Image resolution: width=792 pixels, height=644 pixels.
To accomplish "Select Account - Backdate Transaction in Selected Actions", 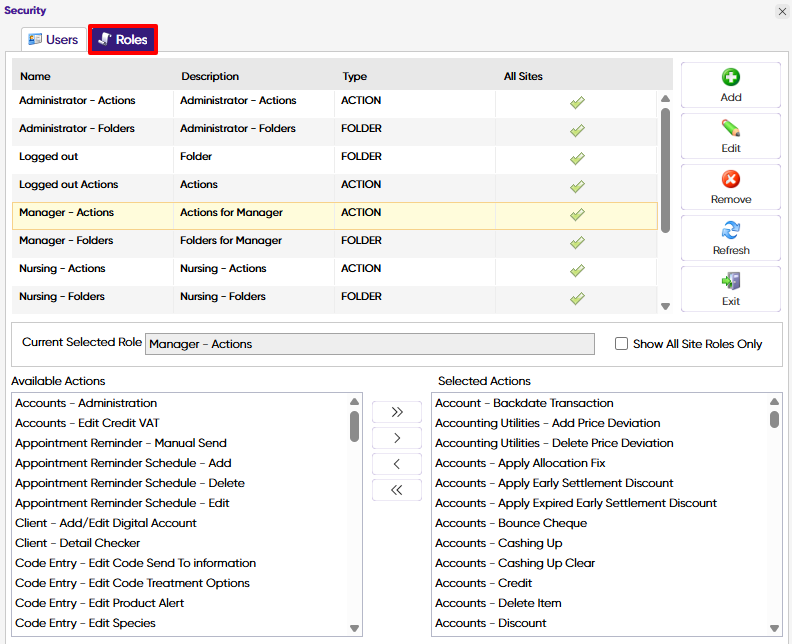I will 524,403.
